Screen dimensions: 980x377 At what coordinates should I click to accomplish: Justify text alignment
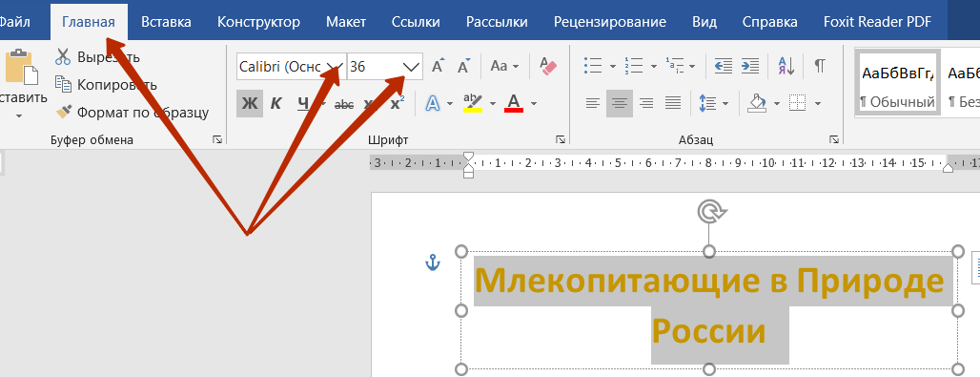[x=673, y=104]
